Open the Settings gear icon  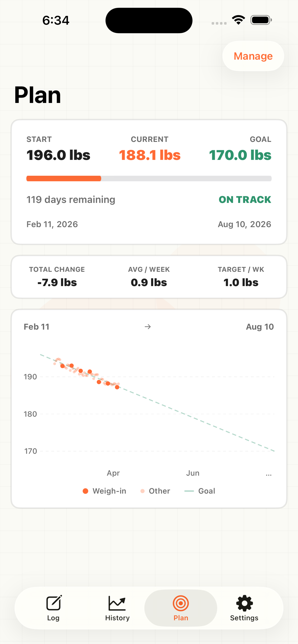tap(244, 603)
